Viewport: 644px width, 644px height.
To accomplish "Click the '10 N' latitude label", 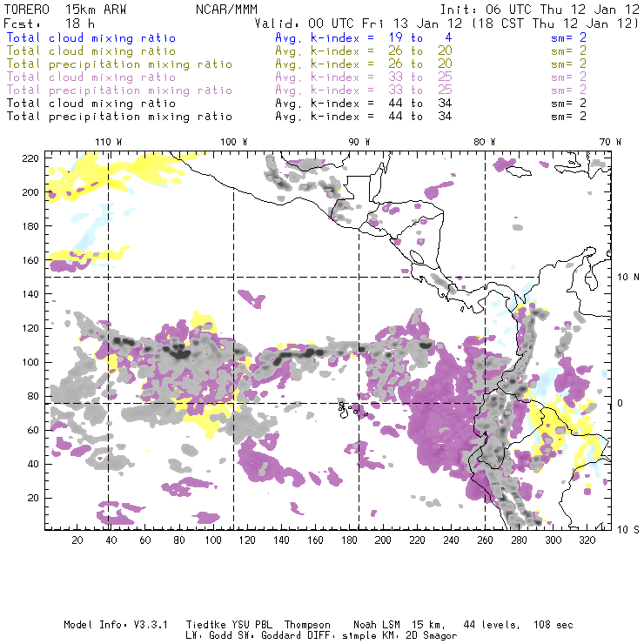I will pyautogui.click(x=628, y=278).
